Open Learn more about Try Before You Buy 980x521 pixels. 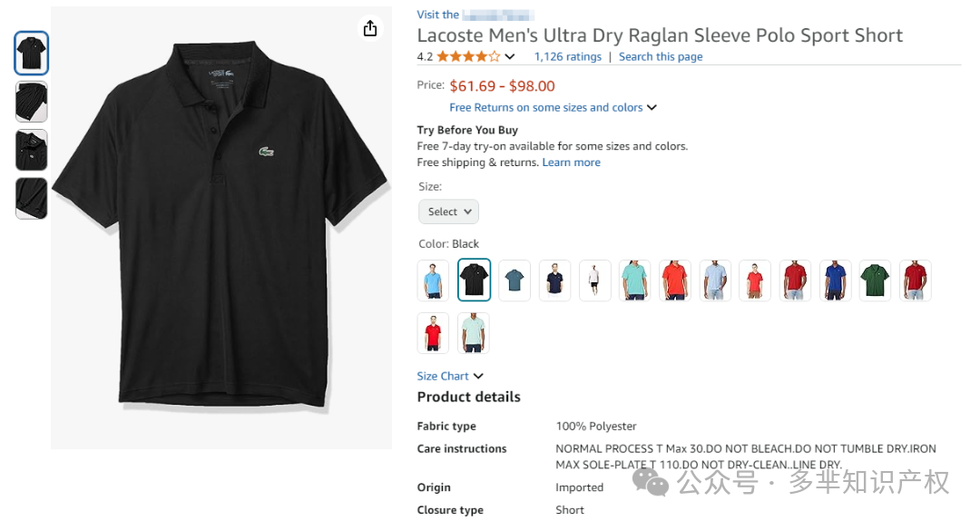[x=571, y=162]
